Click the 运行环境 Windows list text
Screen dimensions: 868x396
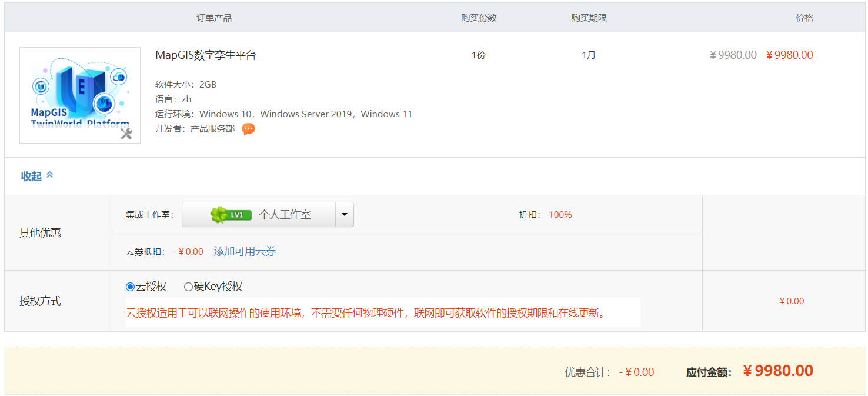284,114
